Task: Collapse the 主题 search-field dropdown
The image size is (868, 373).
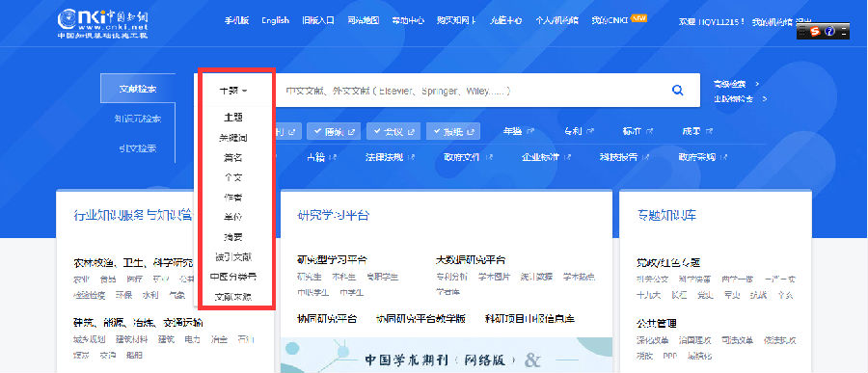Action: point(233,91)
